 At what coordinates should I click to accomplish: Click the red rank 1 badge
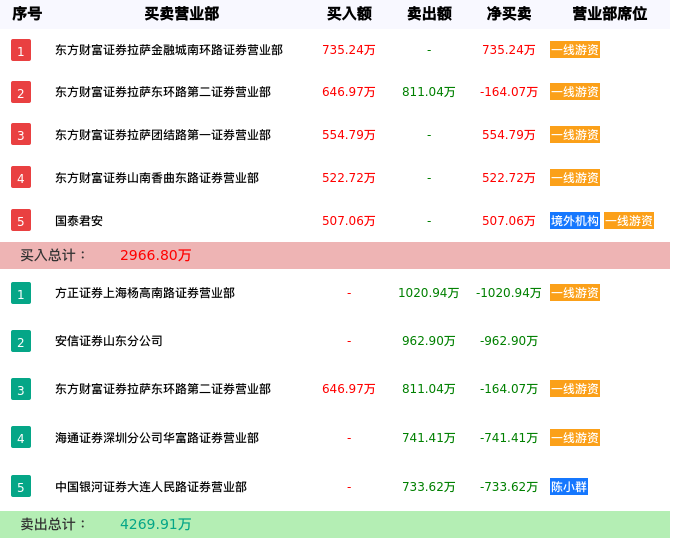point(21,50)
